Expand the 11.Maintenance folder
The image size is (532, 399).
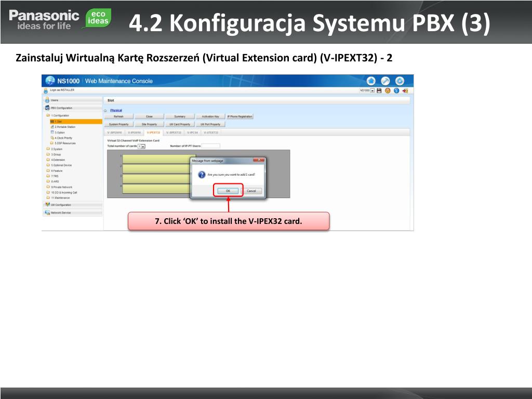pos(48,198)
